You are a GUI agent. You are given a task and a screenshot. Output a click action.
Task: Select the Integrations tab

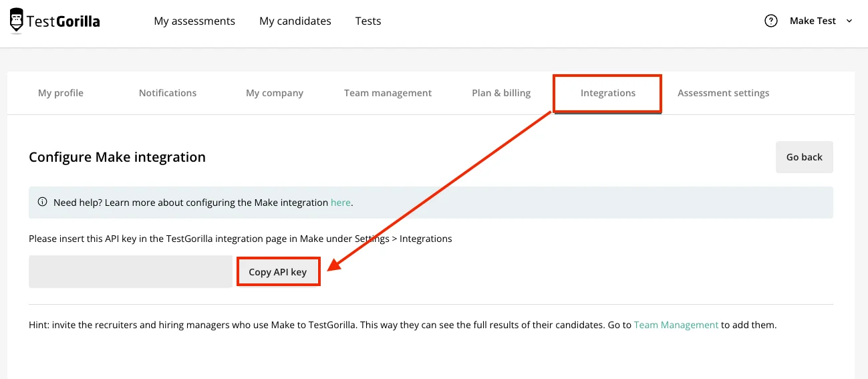(608, 94)
